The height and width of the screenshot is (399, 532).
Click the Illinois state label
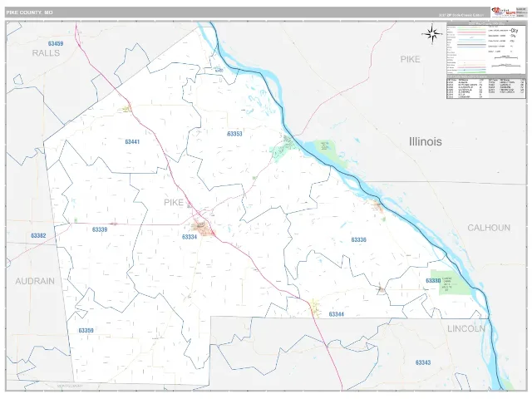click(425, 141)
